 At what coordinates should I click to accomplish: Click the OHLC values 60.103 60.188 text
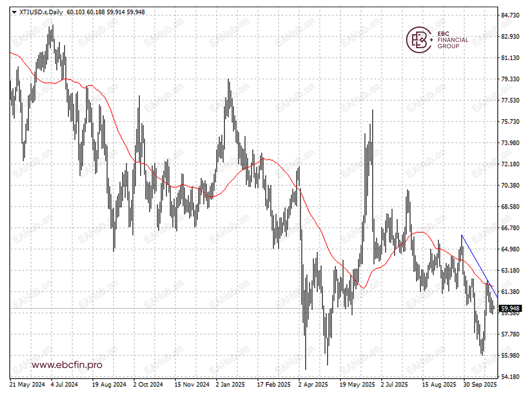86,12
